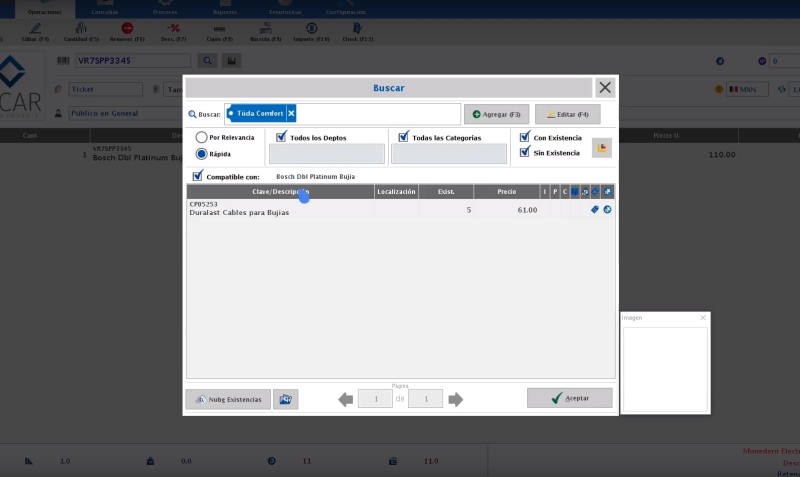
Task: Click the blue box column header icon
Action: pyautogui.click(x=574, y=192)
